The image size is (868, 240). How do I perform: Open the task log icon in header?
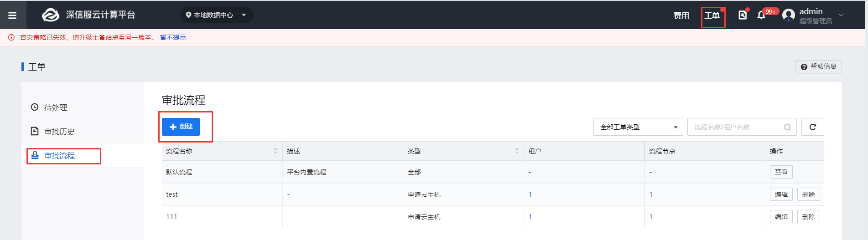click(743, 15)
